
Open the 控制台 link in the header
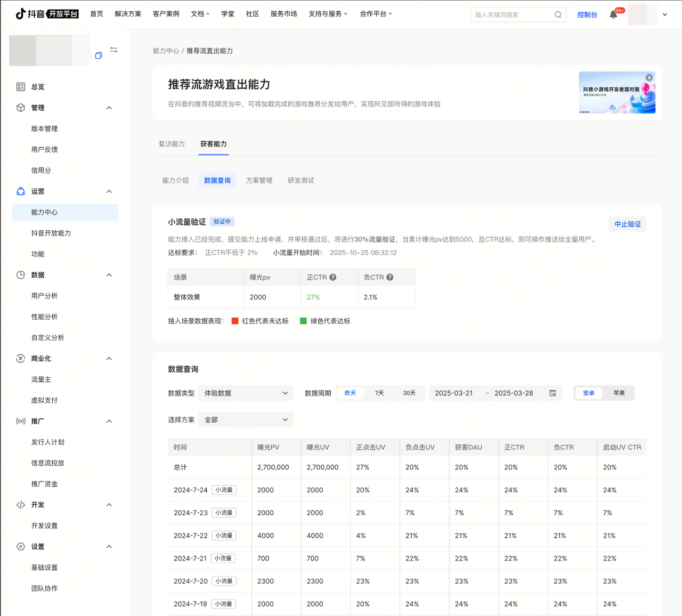pos(587,15)
